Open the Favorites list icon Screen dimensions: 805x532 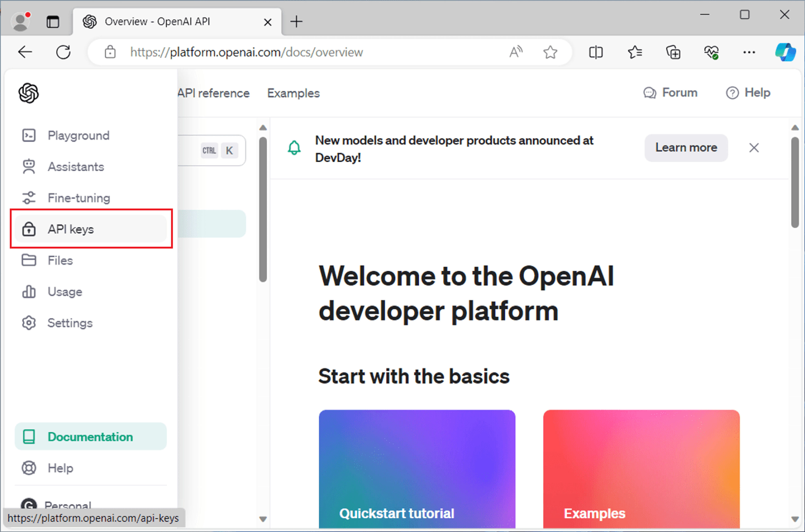pyautogui.click(x=635, y=52)
